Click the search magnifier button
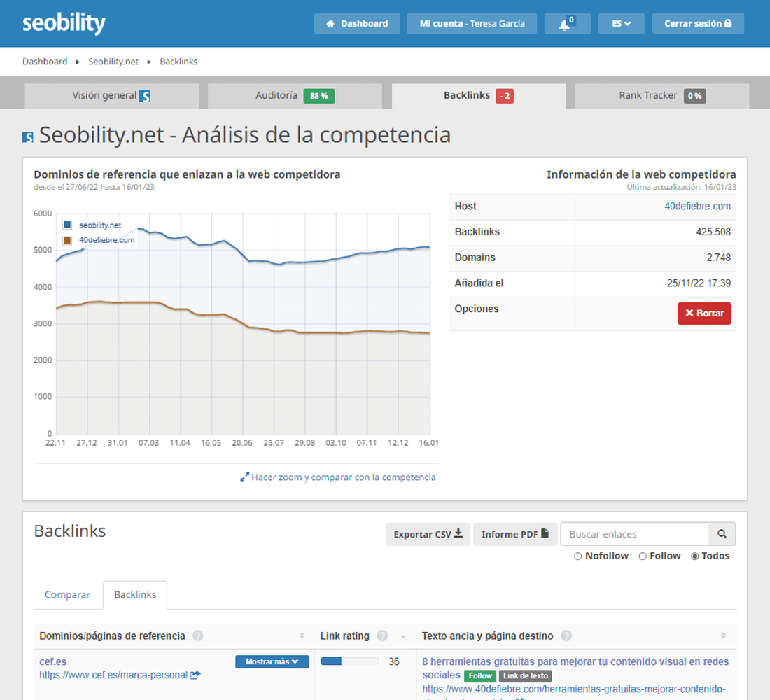 click(722, 534)
